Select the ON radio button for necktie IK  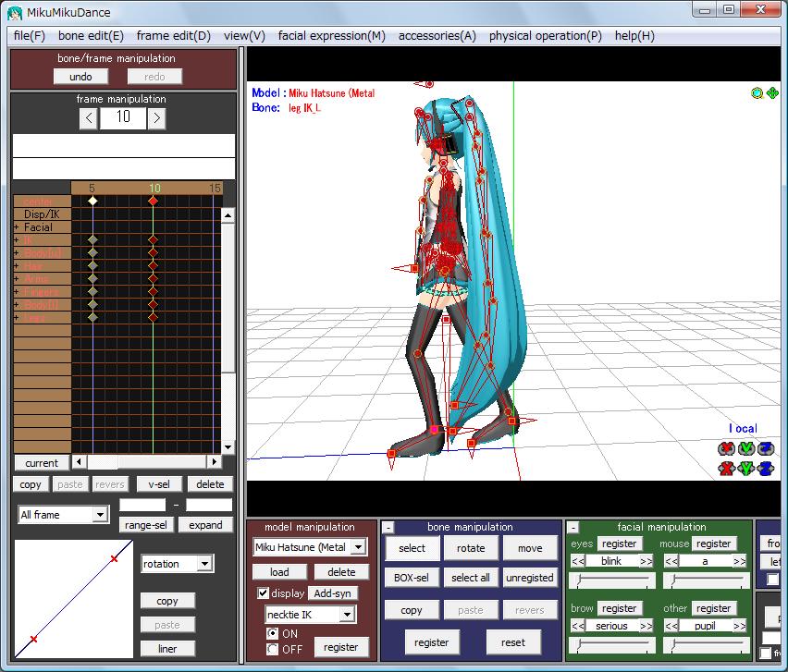[x=272, y=633]
